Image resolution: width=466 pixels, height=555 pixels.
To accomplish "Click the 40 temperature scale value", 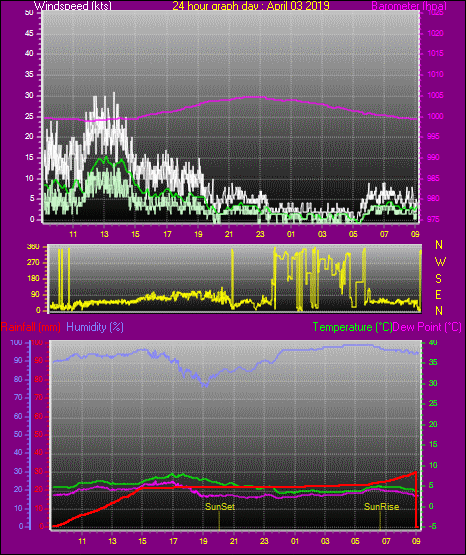I will [433, 342].
